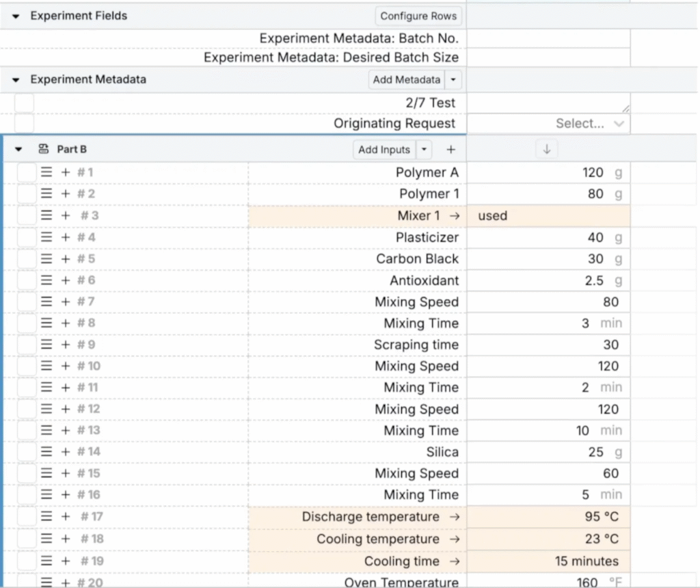This screenshot has height=588, width=700.
Task: Click the drag handle icon on row #14
Action: [46, 452]
